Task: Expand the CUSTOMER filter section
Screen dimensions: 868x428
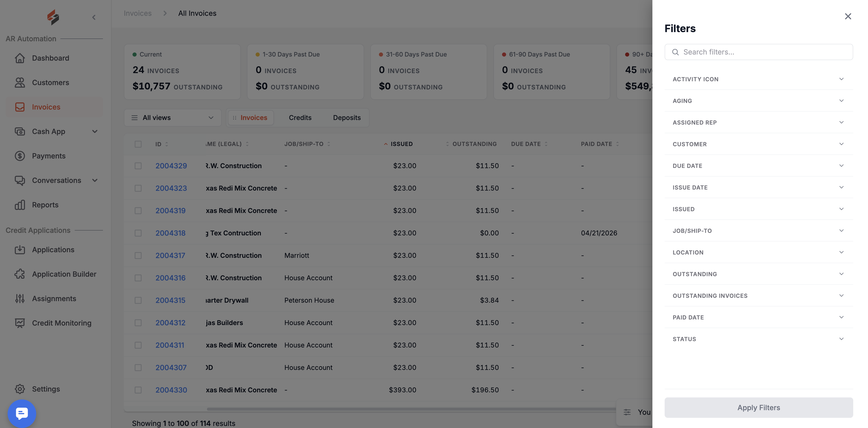Action: 758,144
